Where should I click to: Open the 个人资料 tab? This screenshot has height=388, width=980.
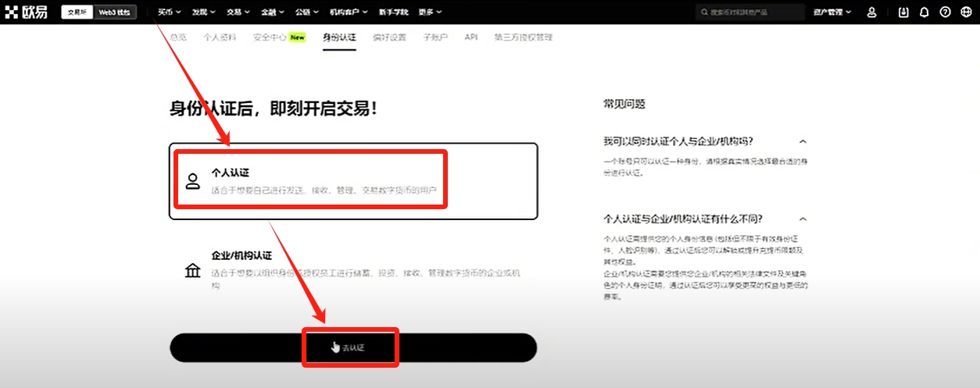(x=220, y=37)
